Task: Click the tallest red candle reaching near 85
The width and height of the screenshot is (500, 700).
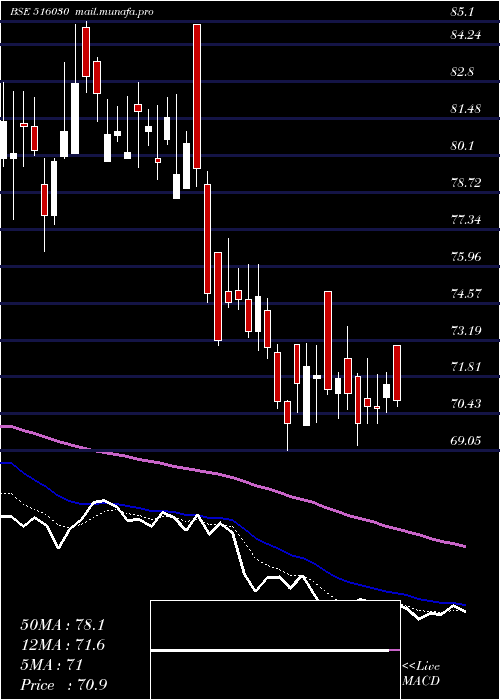Action: [x=197, y=96]
